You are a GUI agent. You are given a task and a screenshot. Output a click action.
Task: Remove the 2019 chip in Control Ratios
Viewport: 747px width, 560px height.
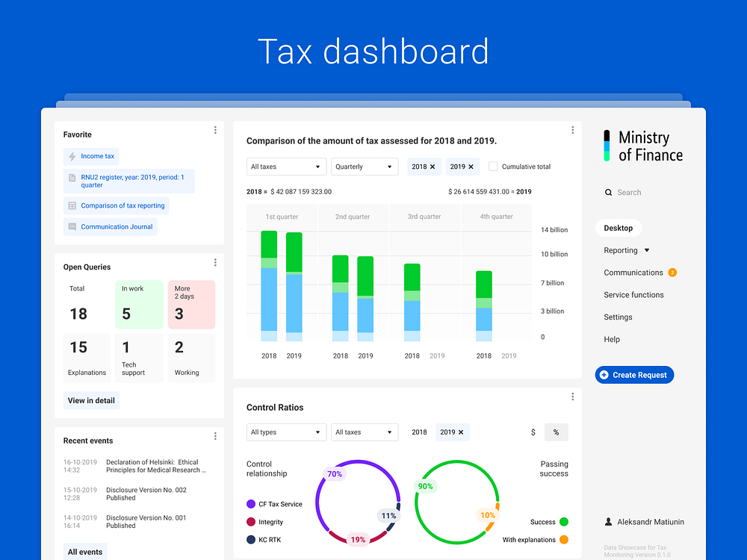coord(461,432)
